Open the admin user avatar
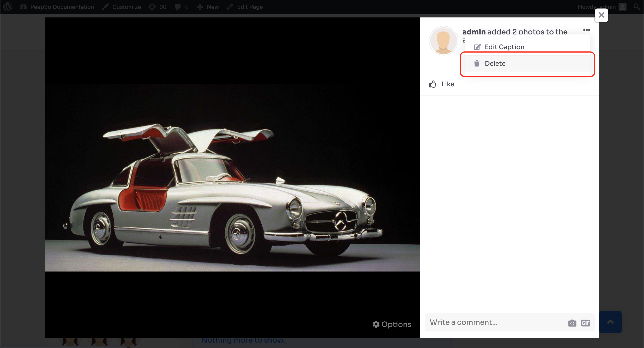The height and width of the screenshot is (348, 644). pyautogui.click(x=443, y=40)
